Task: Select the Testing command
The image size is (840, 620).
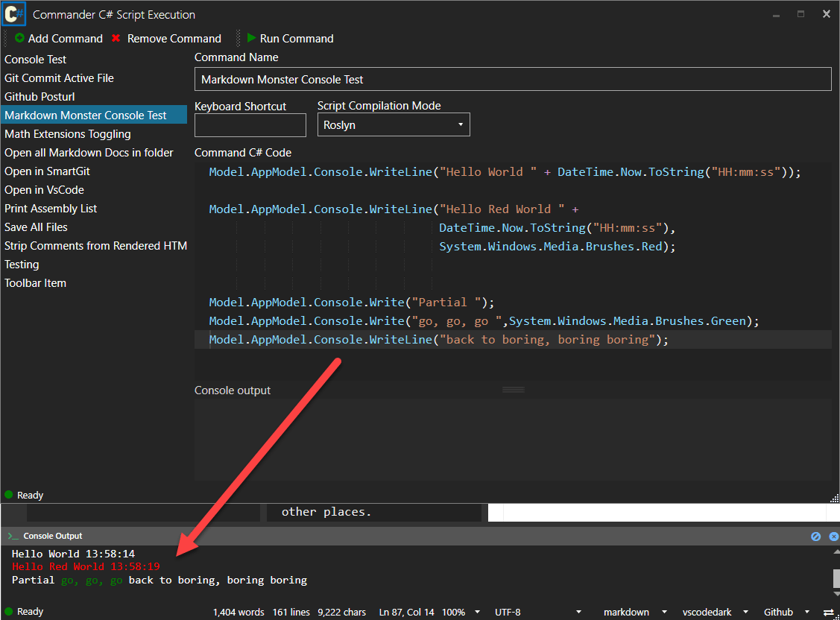Action: pos(94,265)
